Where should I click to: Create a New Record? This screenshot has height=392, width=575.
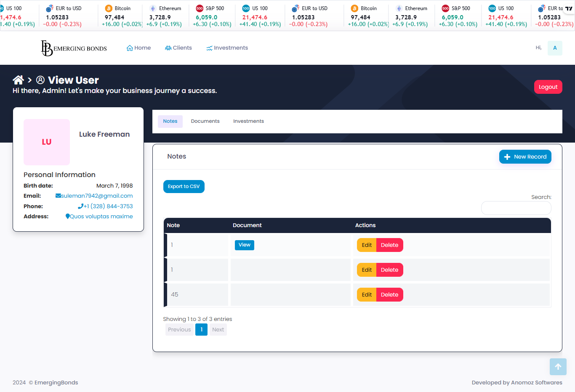525,156
